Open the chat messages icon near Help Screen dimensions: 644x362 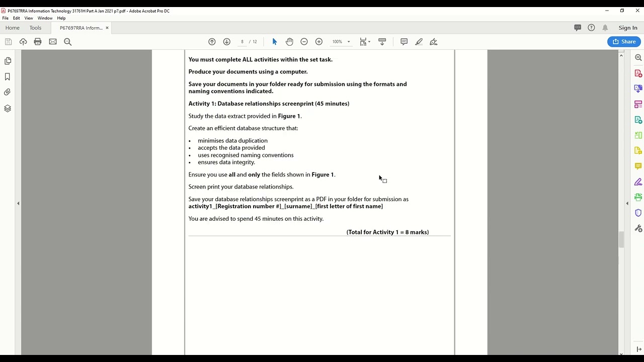pyautogui.click(x=578, y=28)
